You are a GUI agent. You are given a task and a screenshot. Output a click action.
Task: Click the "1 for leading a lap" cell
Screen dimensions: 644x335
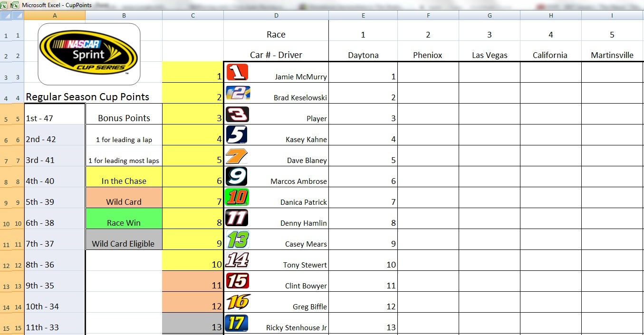pyautogui.click(x=124, y=135)
